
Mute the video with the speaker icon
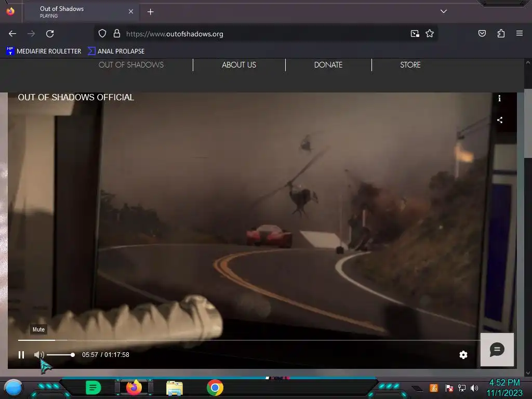point(39,355)
